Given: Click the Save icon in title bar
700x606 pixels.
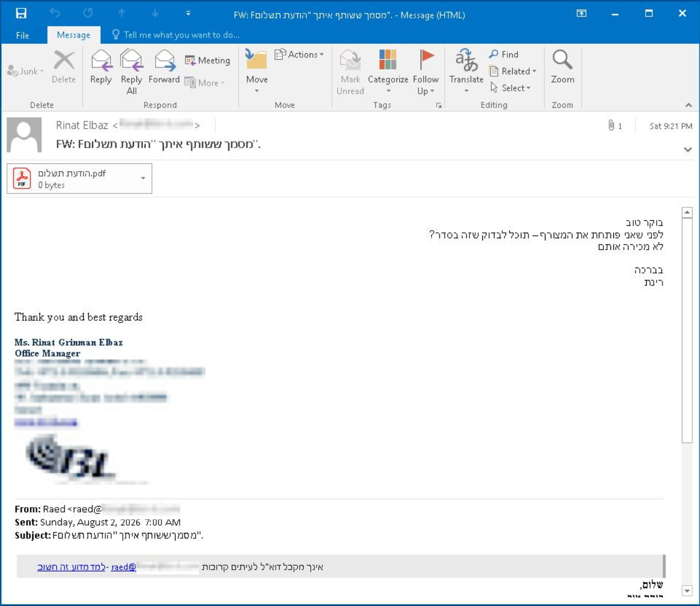Looking at the screenshot, I should (x=21, y=13).
